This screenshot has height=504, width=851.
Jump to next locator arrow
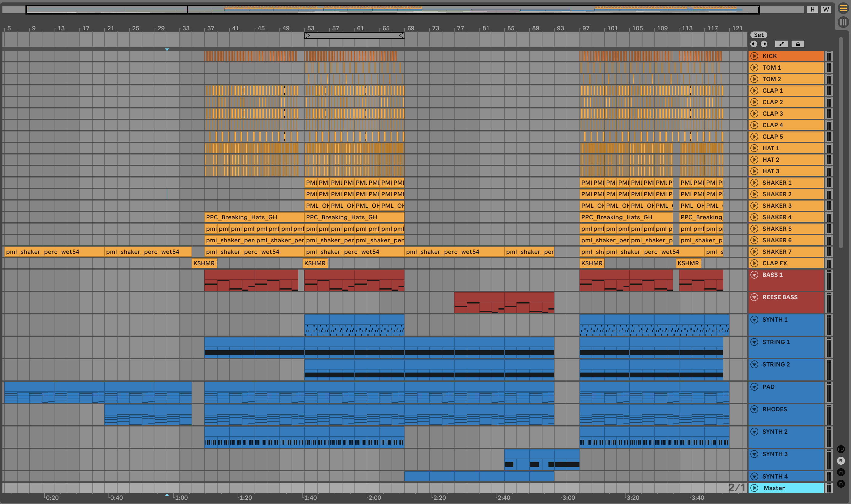click(x=764, y=44)
